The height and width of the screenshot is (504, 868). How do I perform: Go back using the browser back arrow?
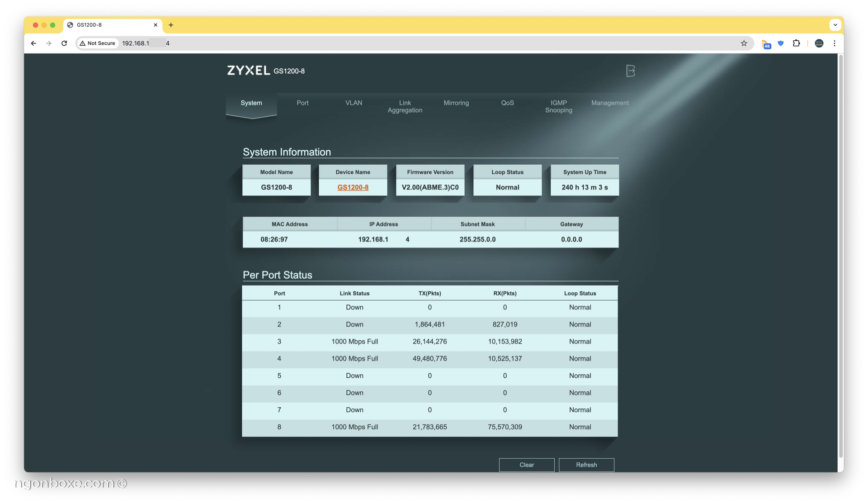33,43
